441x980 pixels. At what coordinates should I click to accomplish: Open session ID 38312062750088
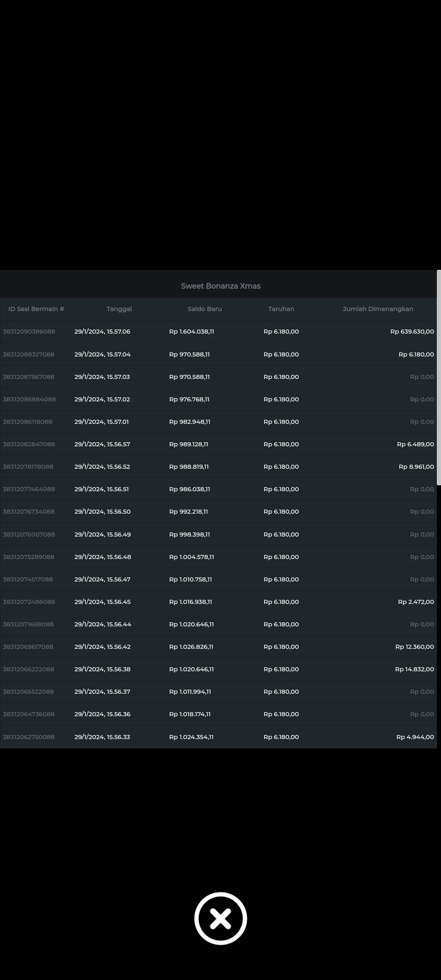(x=29, y=737)
